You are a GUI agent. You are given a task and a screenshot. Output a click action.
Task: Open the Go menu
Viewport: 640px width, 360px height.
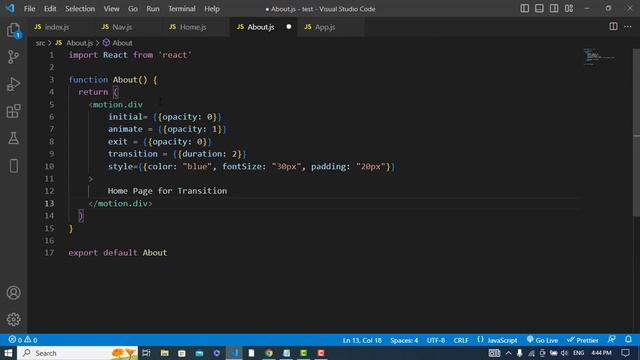(x=133, y=9)
